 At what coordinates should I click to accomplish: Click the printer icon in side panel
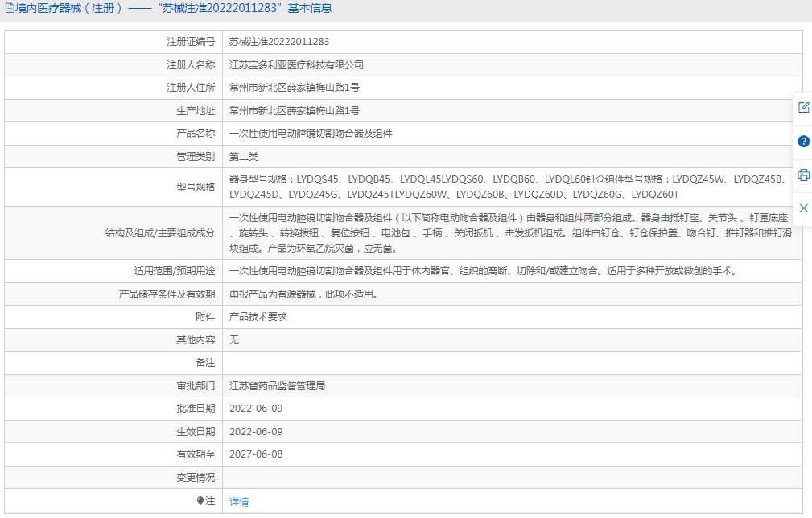point(803,175)
